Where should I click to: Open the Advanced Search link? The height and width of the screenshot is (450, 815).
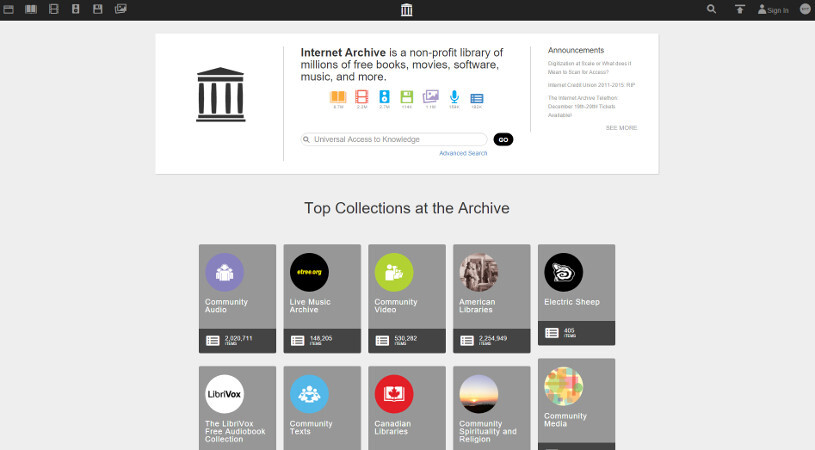pos(463,153)
